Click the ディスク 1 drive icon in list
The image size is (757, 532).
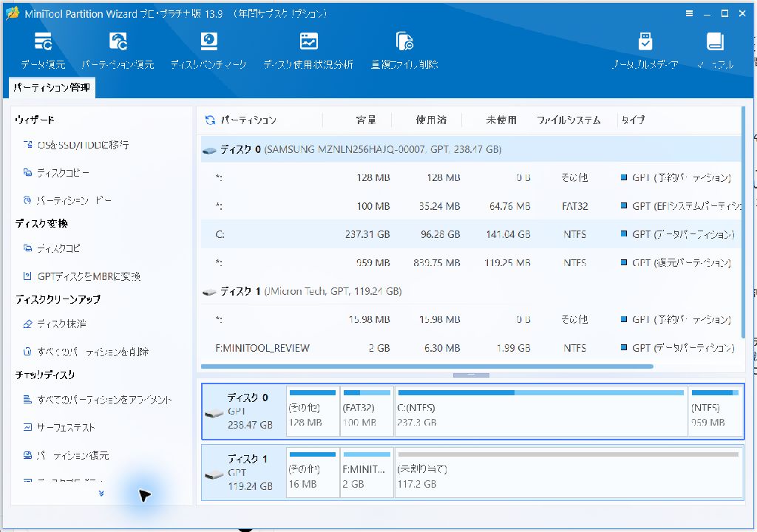pyautogui.click(x=209, y=293)
